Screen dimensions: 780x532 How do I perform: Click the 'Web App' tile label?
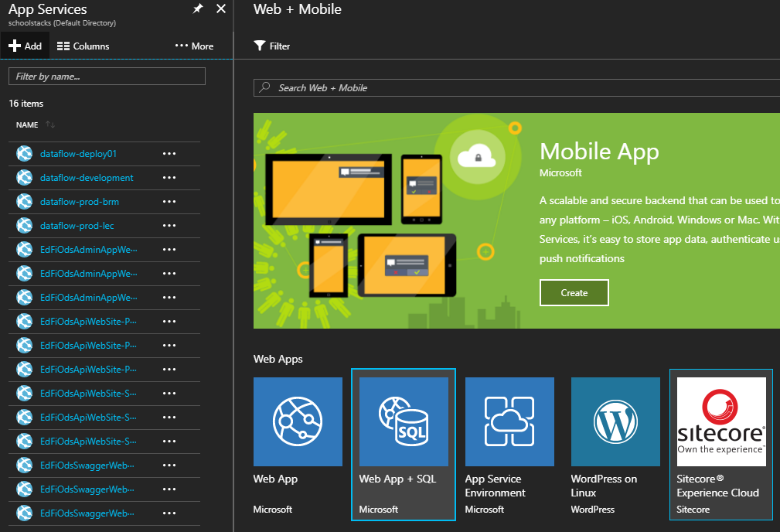click(x=275, y=479)
